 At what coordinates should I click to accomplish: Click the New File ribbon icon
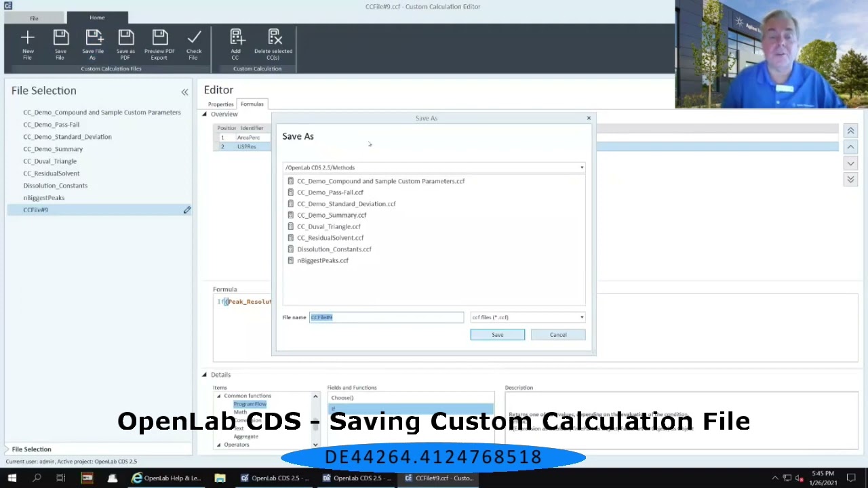tap(28, 38)
